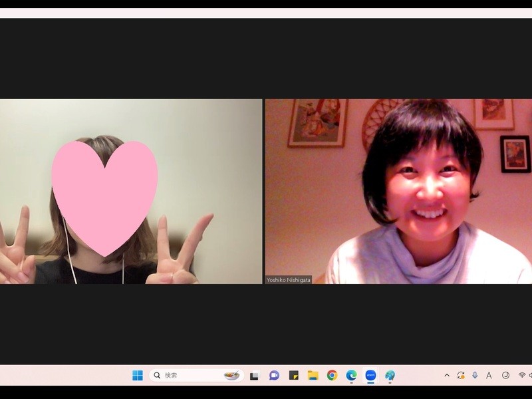532x399 pixels.
Task: Select the left participant's video tile
Action: point(131,192)
